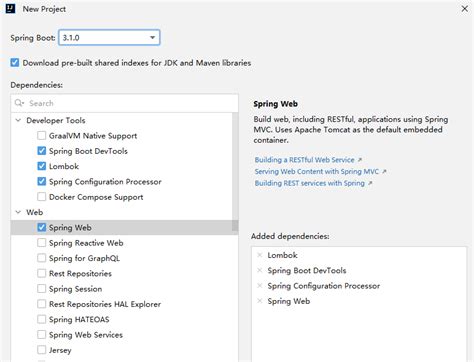
Task: Open Building a RESTful Web Service link
Action: coord(305,160)
